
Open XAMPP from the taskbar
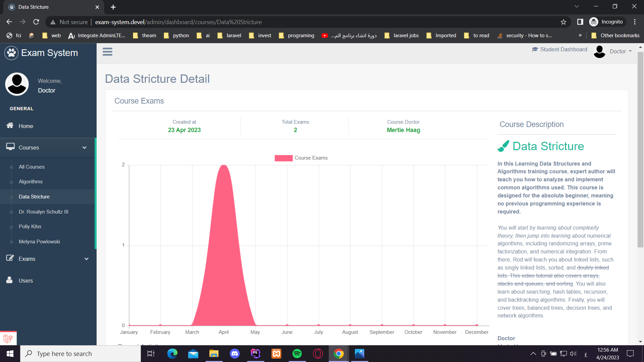point(276,354)
